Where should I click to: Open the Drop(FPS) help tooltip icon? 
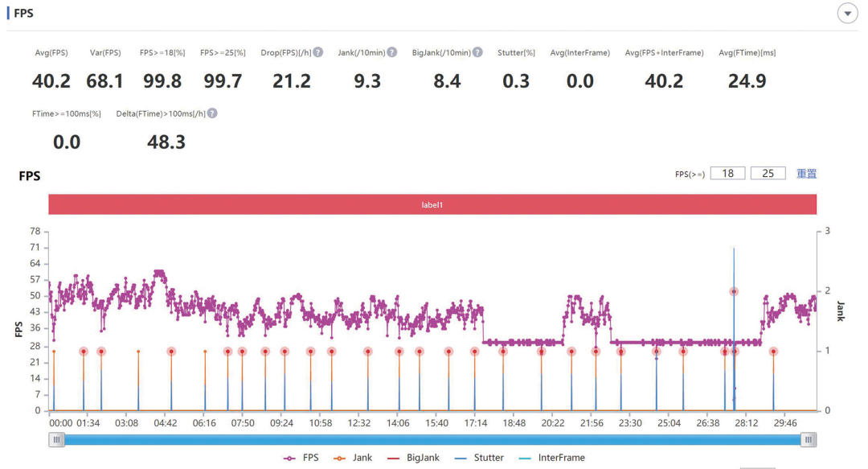coord(317,52)
